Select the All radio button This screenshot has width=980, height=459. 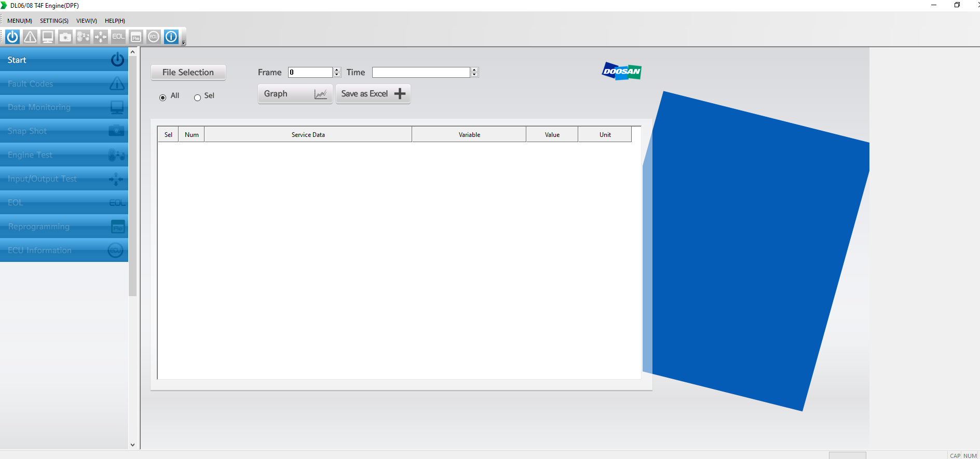(x=163, y=98)
